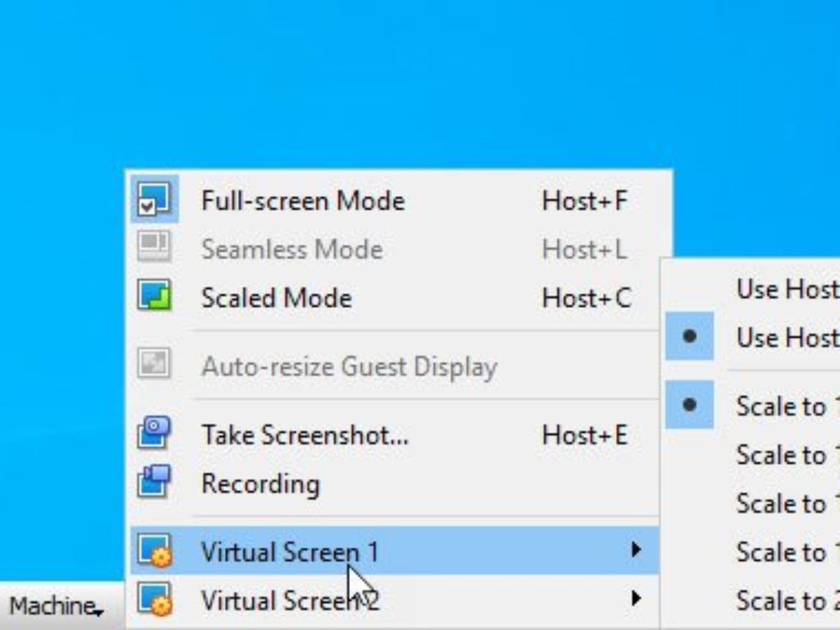Expand the Virtual Screen 2 submenu arrow
This screenshot has width=840, height=630.
click(x=636, y=598)
